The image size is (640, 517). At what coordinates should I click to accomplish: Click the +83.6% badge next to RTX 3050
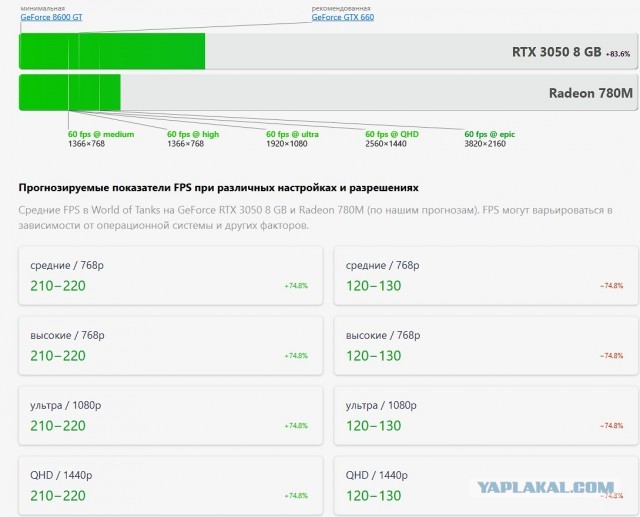pyautogui.click(x=618, y=54)
